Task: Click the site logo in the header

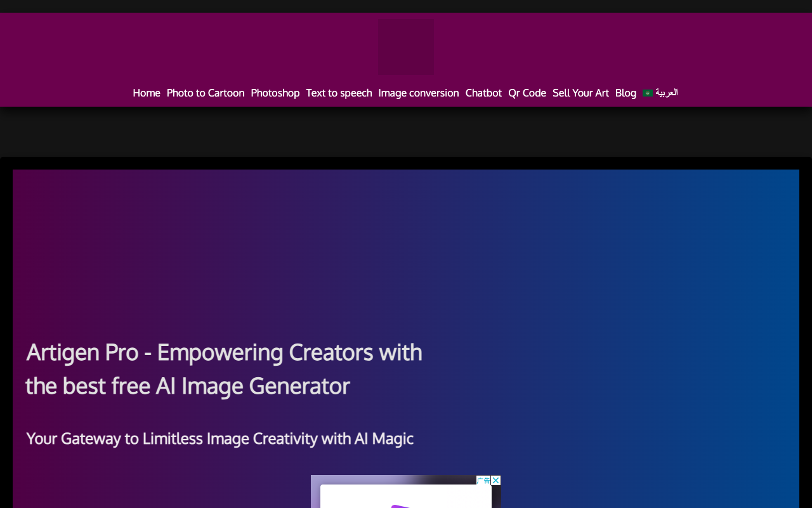Action: click(406, 47)
